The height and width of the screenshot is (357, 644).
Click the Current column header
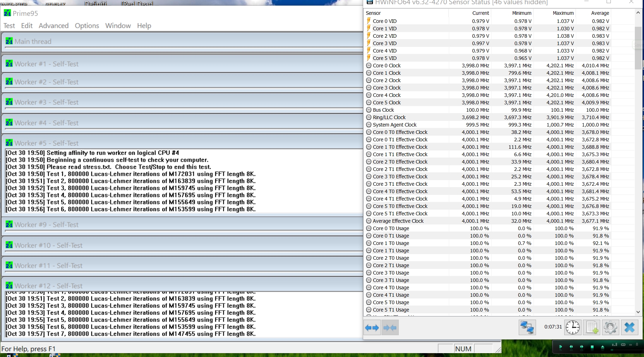click(470, 13)
